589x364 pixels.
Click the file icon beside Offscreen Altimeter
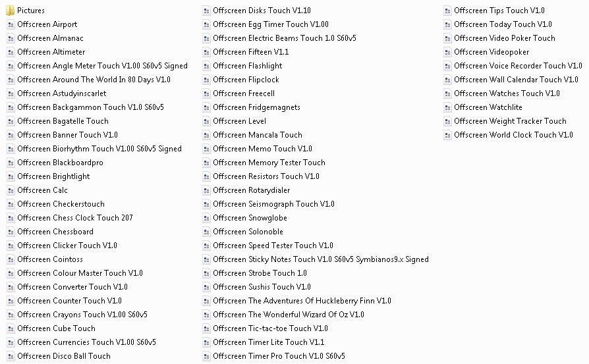click(x=11, y=52)
